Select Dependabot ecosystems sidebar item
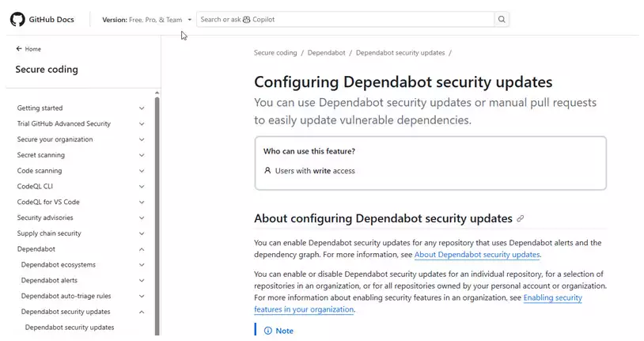This screenshot has width=644, height=341. [59, 264]
